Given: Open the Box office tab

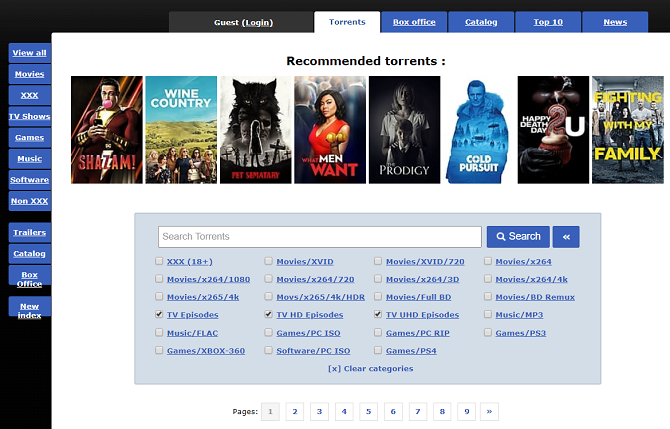Looking at the screenshot, I should coord(414,22).
